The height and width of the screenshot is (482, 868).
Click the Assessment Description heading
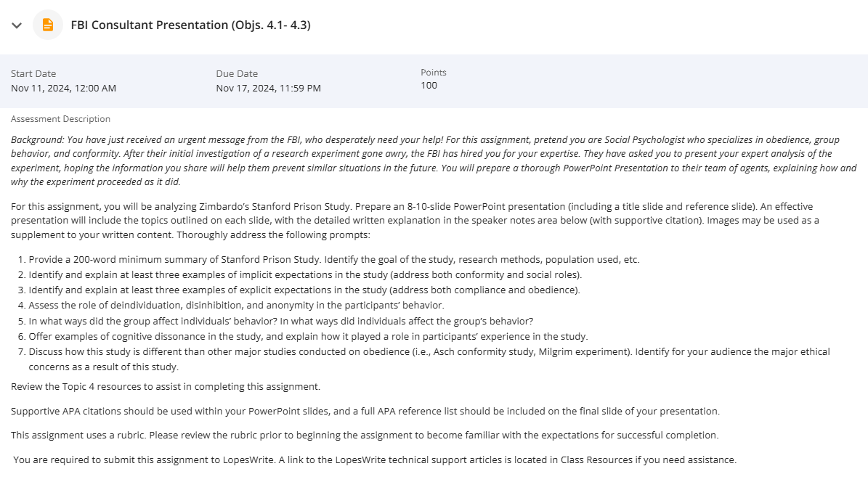point(60,119)
